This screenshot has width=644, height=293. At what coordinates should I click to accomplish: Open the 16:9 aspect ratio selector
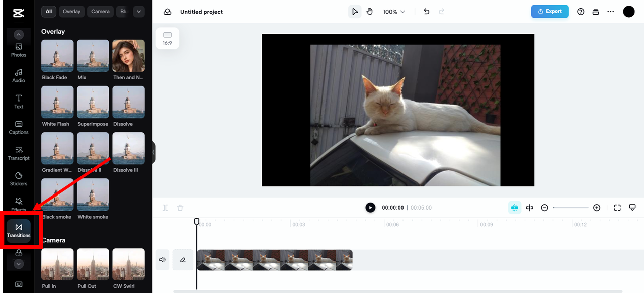(168, 39)
